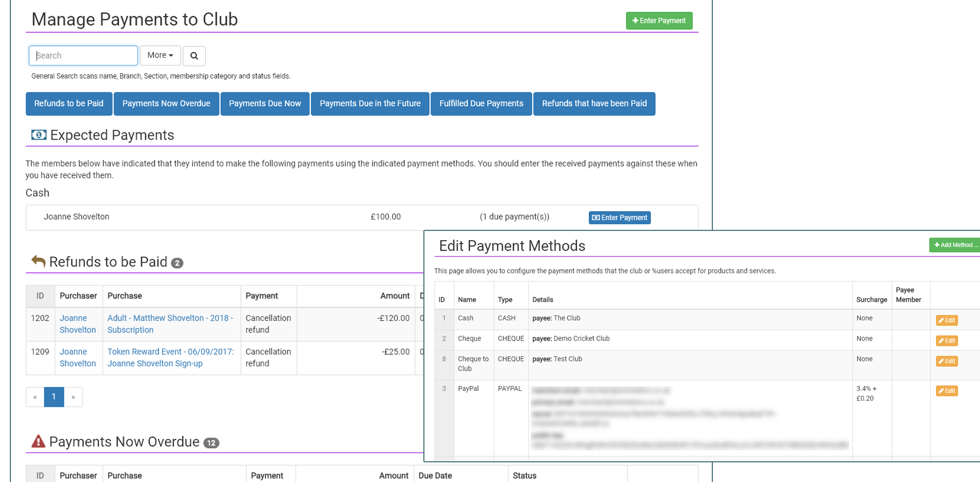This screenshot has height=482, width=980.
Task: Open the Payments Due Now tab
Action: [265, 104]
